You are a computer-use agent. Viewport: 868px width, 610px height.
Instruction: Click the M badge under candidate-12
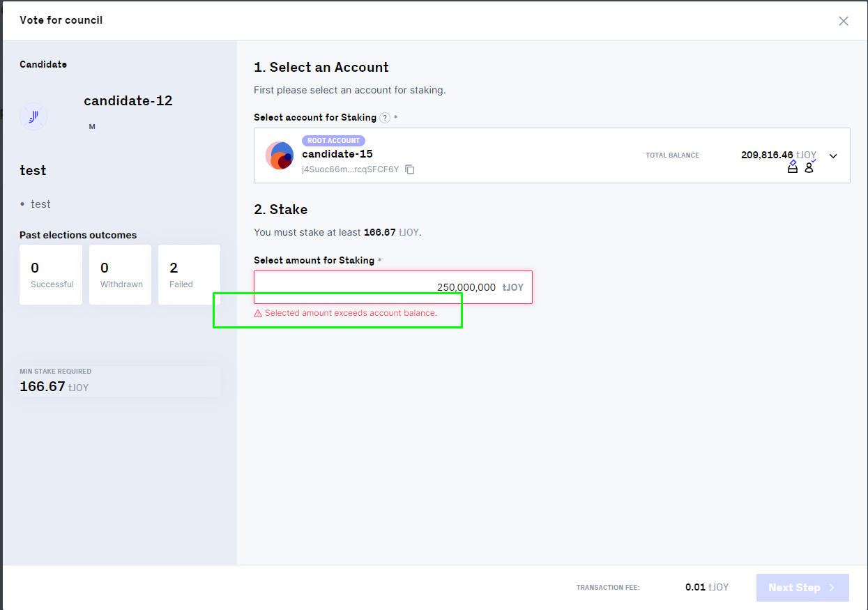pos(92,127)
